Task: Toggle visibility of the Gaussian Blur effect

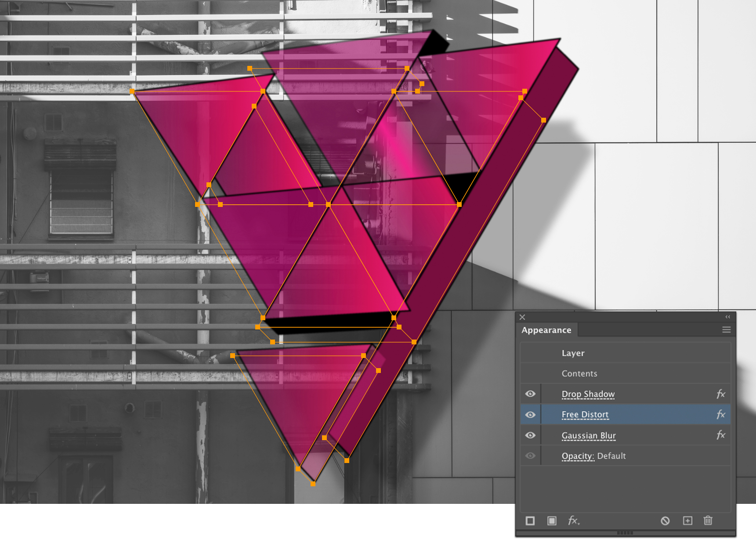Action: 530,435
